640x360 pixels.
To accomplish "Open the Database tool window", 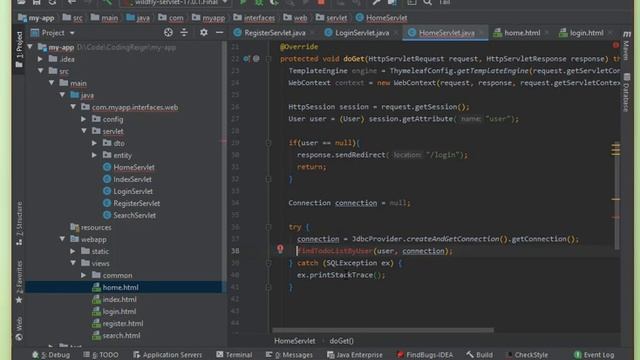I will 627,92.
